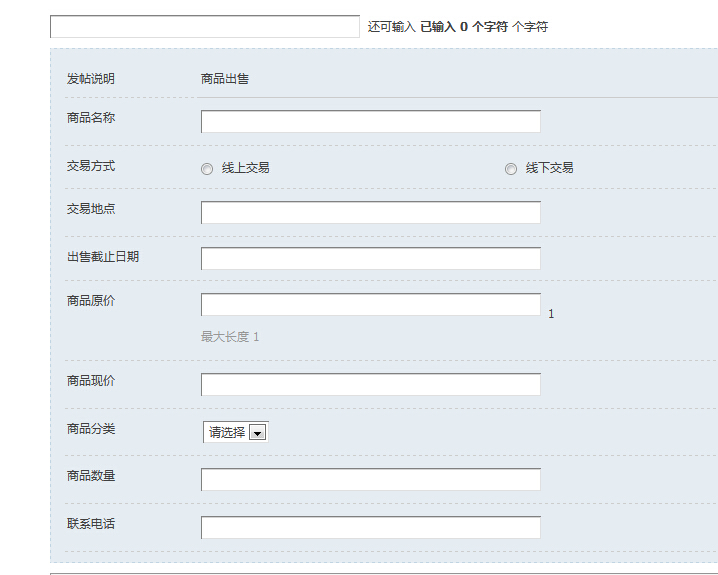Click the top title input with character counter
Image resolution: width=718 pixels, height=575 pixels.
point(204,27)
